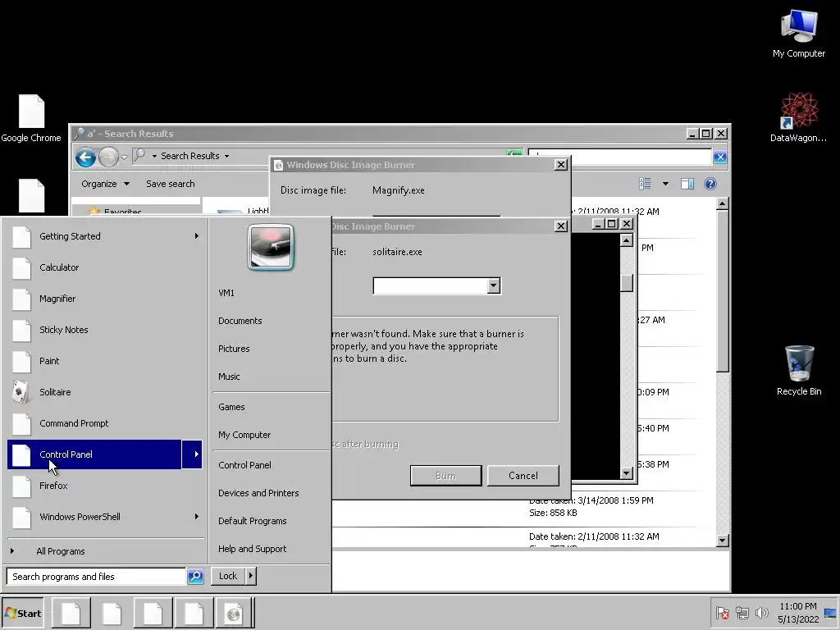
Task: Click the volume speaker tray icon
Action: 761,612
